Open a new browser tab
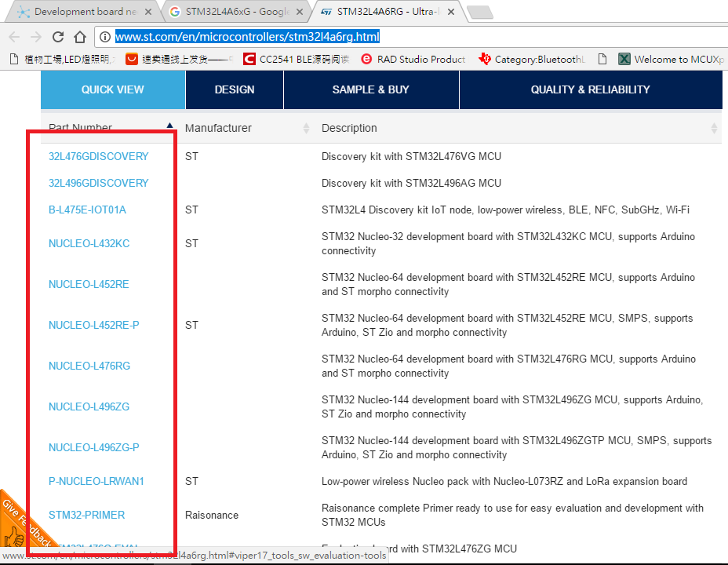 coord(480,12)
